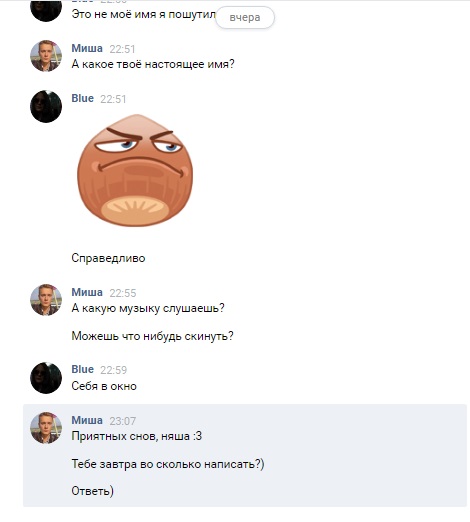Open the sender name Миша at 23:07
Image resolution: width=470 pixels, height=522 pixels.
pos(87,420)
